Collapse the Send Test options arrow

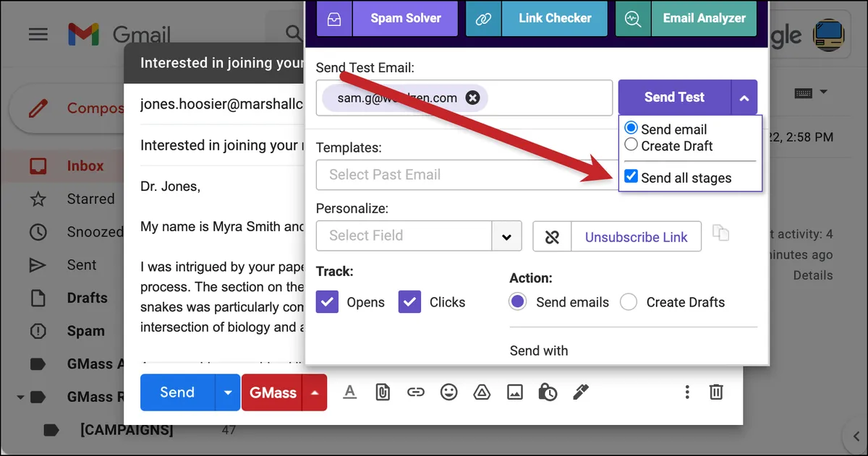[744, 97]
